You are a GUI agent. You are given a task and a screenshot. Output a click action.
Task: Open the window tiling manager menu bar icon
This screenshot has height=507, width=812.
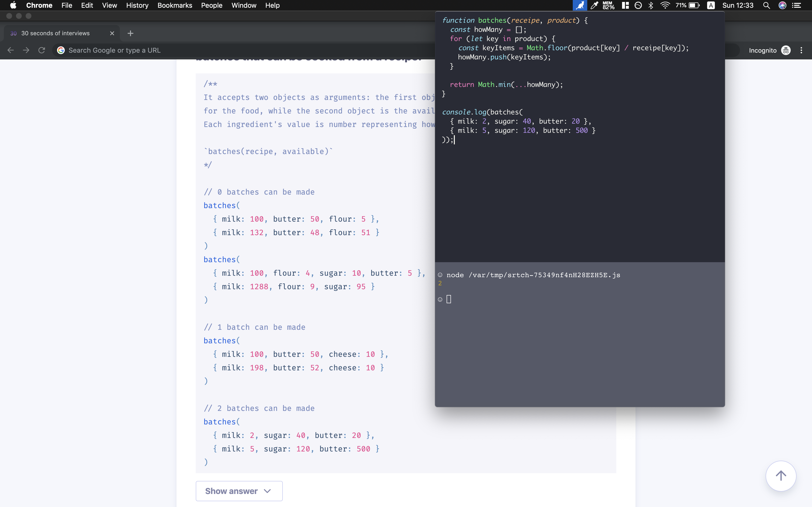[x=625, y=5]
